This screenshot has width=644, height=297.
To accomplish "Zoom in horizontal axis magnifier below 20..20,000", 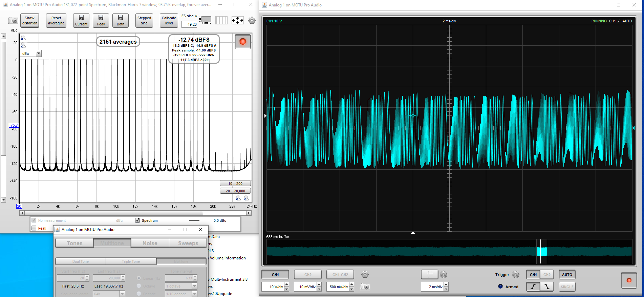I will (x=246, y=198).
